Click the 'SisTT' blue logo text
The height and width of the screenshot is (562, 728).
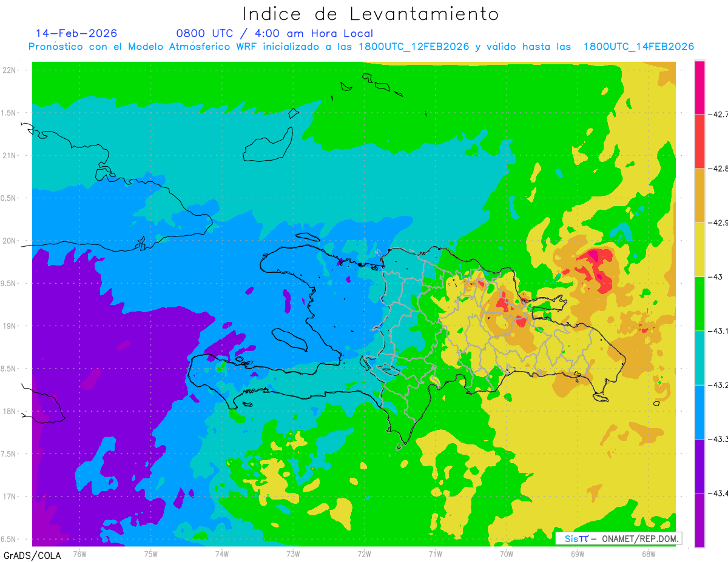576,538
